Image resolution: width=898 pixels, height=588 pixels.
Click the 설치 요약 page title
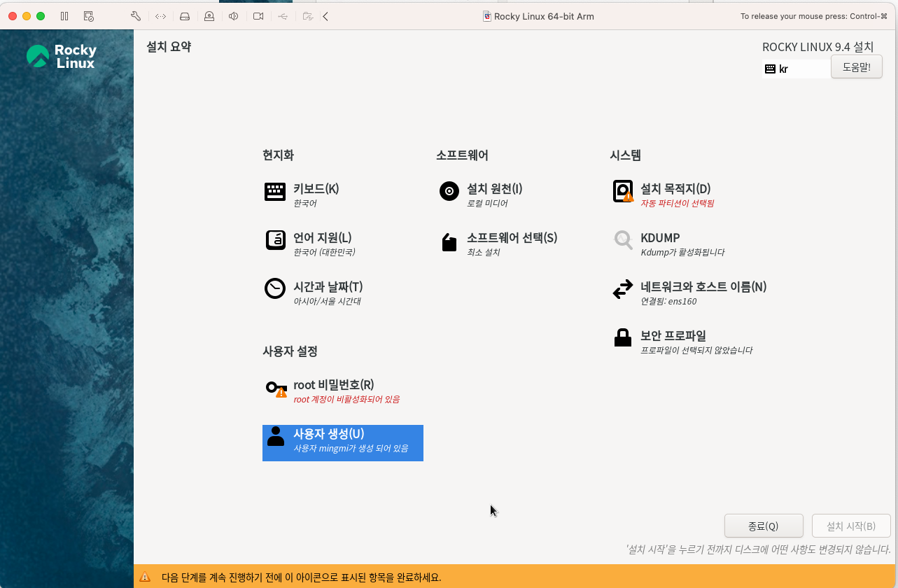point(169,47)
